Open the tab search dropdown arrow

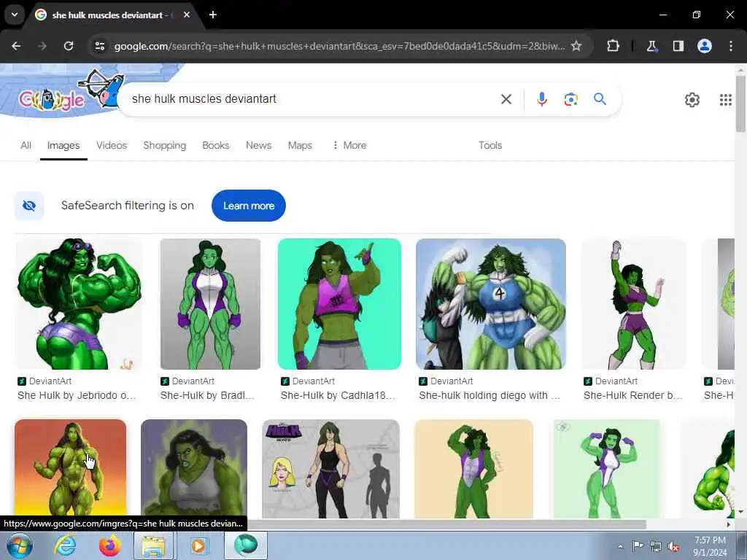tap(15, 15)
